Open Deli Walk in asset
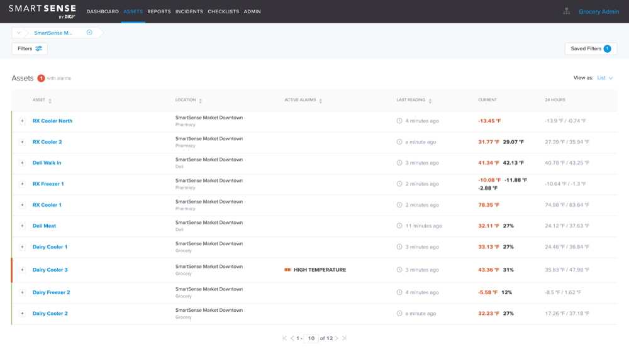The width and height of the screenshot is (629, 364). 47,163
